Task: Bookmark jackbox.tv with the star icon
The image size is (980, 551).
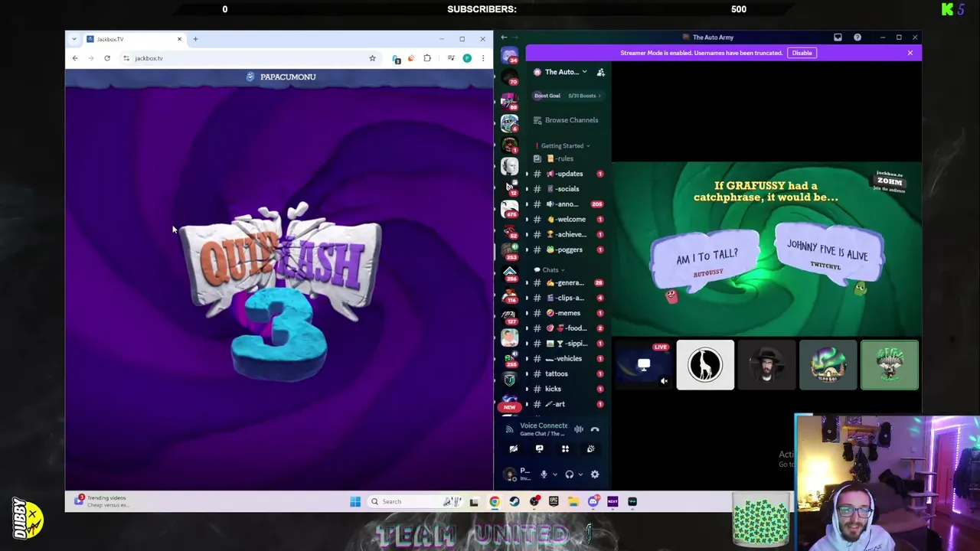Action: tap(372, 58)
